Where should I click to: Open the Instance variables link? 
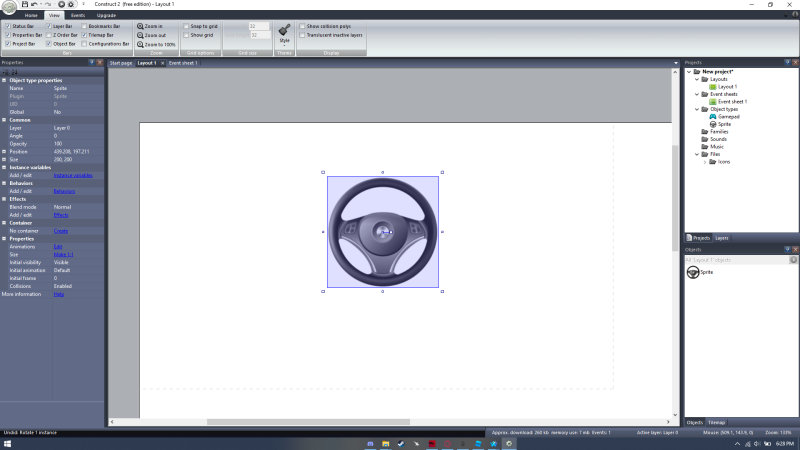(73, 176)
